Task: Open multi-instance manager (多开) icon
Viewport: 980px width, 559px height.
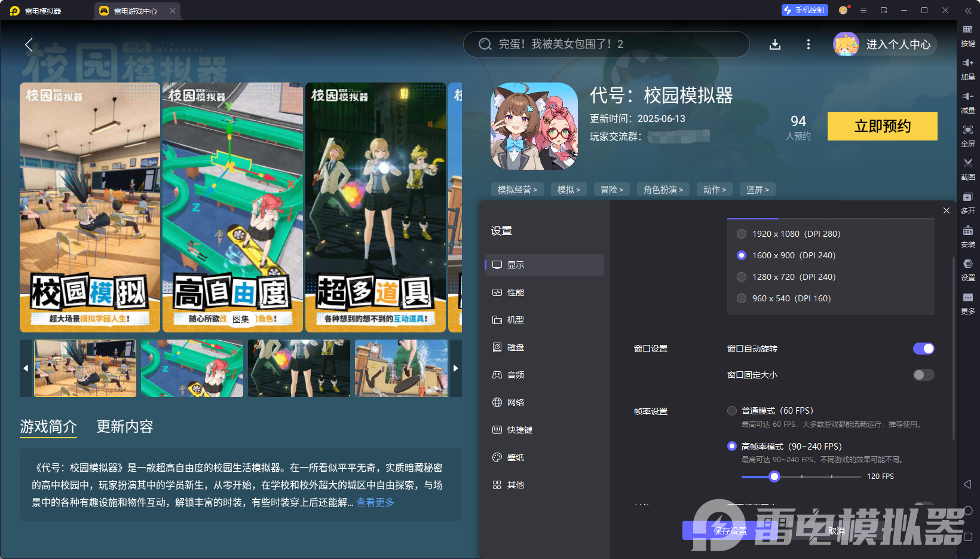Action: click(x=968, y=203)
